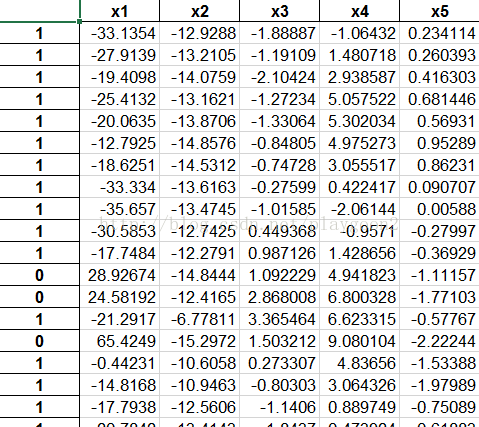Click the x3 cell showing -1.1406
Screen dimensions: 479x427
[280, 407]
